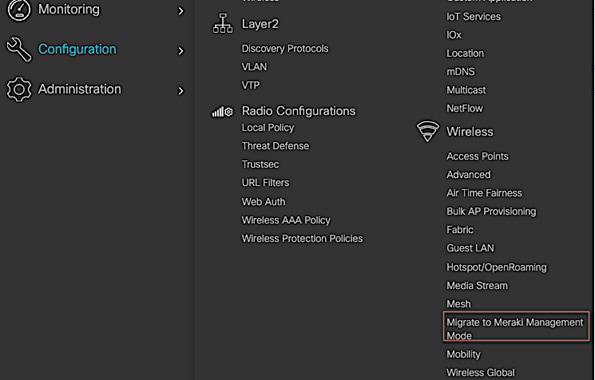Open Trustsec configuration

(260, 164)
